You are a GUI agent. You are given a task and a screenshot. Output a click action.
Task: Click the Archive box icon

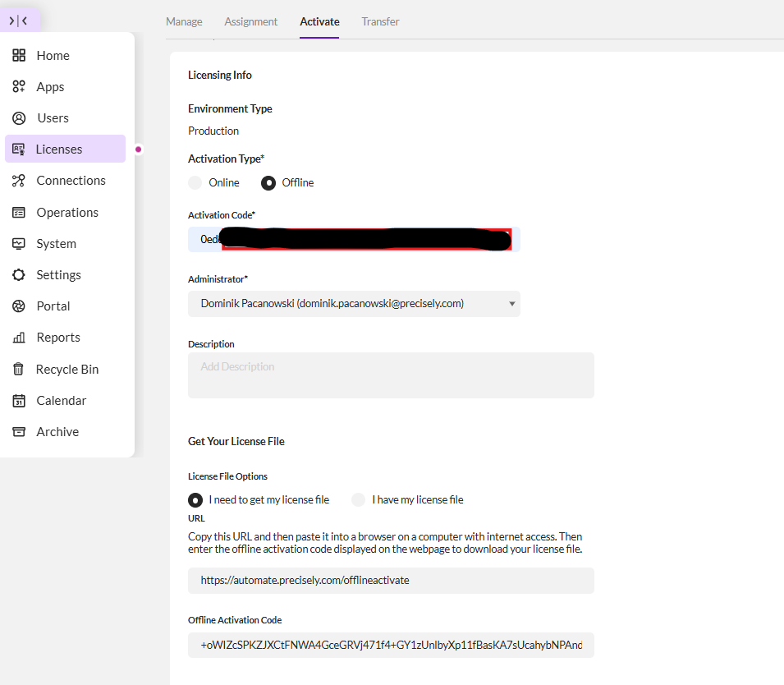(19, 432)
